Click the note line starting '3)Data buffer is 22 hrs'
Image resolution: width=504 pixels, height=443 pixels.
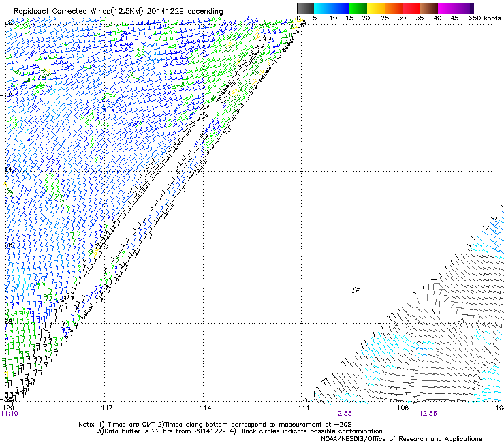(x=240, y=431)
